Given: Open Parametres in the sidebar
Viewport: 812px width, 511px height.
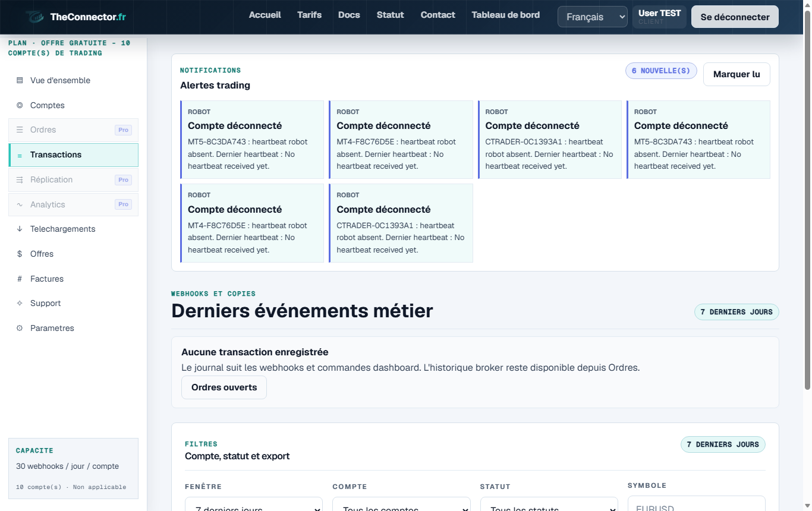Looking at the screenshot, I should 74,328.
